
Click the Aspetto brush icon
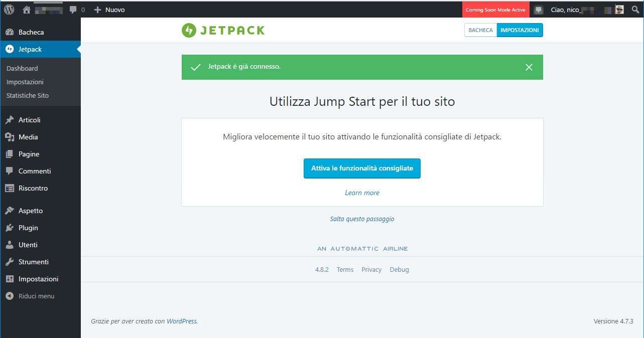click(x=10, y=211)
